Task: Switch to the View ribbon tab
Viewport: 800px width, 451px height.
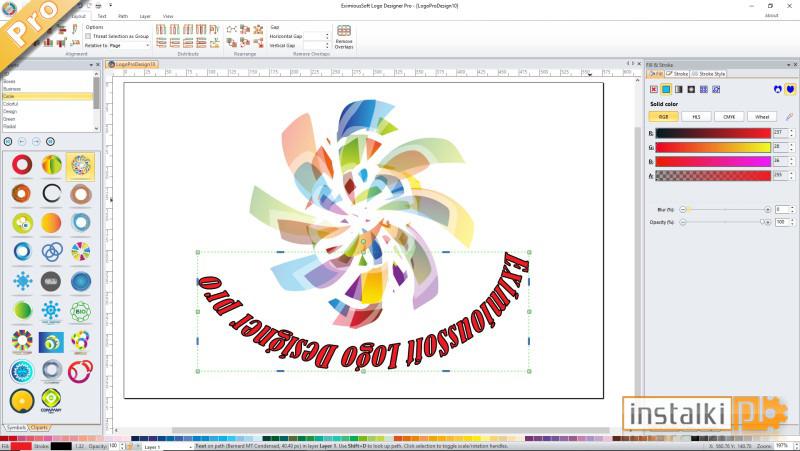Action: [x=168, y=16]
